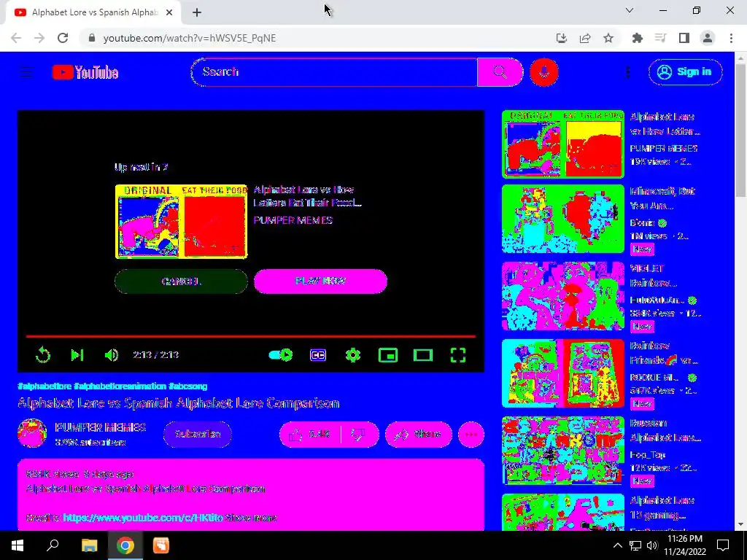Click Play Now for next video
Viewport: 747px width, 560px height.
point(320,281)
